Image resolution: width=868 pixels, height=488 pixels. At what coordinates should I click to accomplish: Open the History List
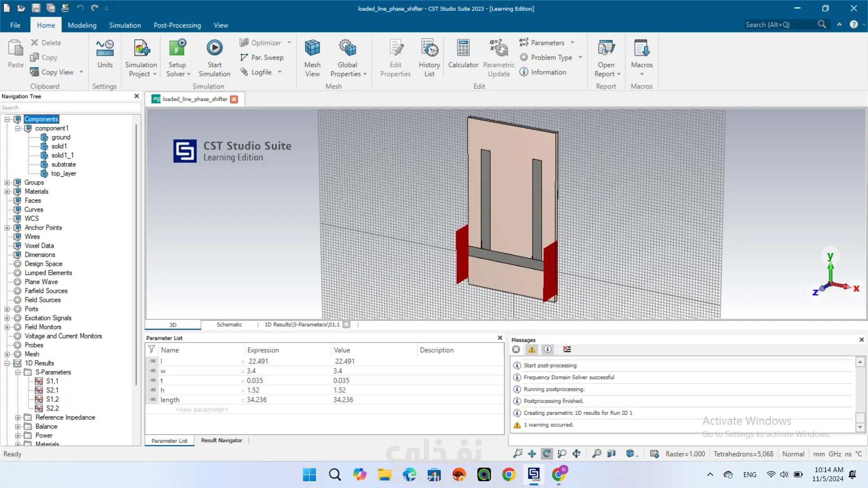(429, 58)
